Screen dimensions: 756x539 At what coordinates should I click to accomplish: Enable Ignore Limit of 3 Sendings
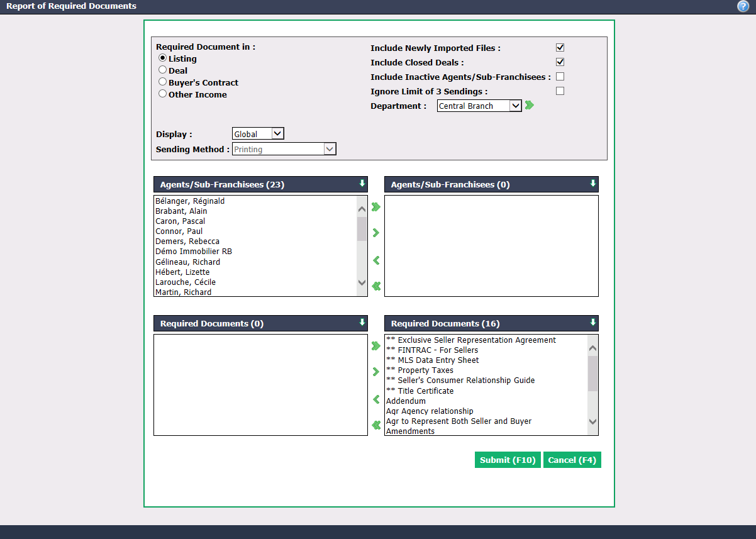[560, 91]
